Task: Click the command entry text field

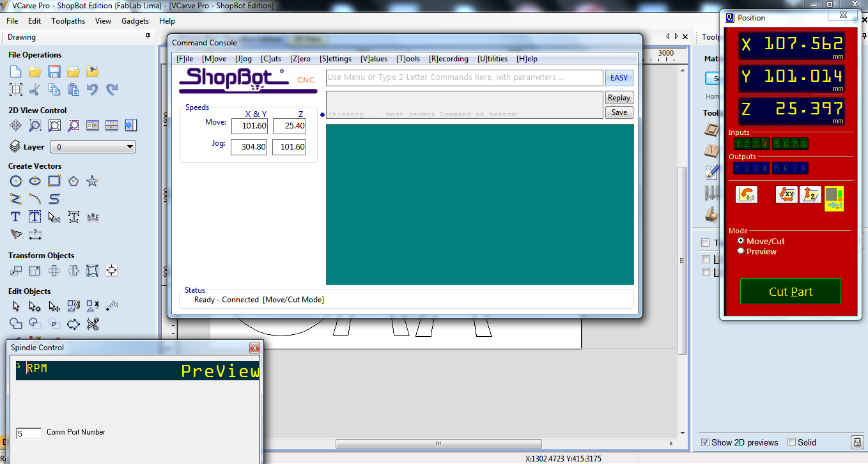Action: [x=465, y=78]
